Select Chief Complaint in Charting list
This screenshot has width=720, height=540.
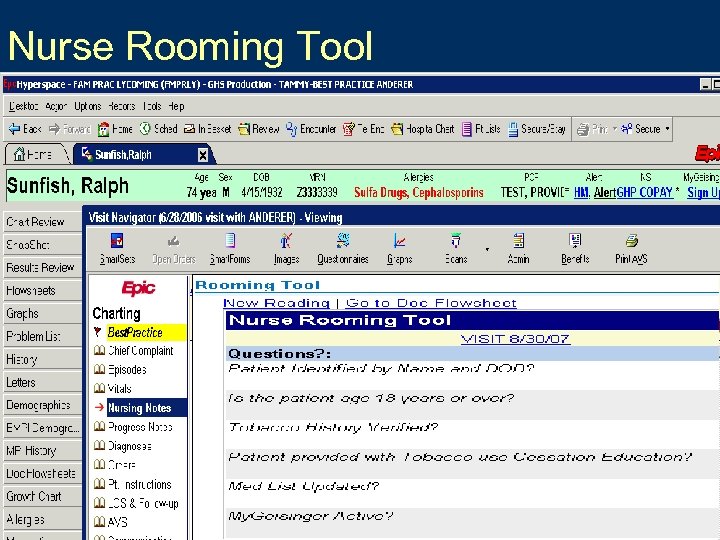pos(140,351)
